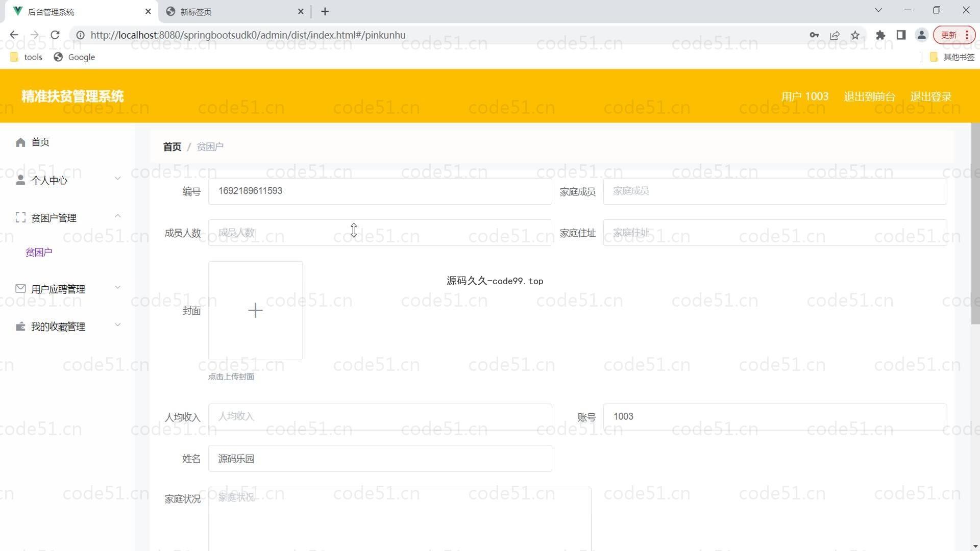
Task: Click the browser forward arrow
Action: (x=35, y=35)
